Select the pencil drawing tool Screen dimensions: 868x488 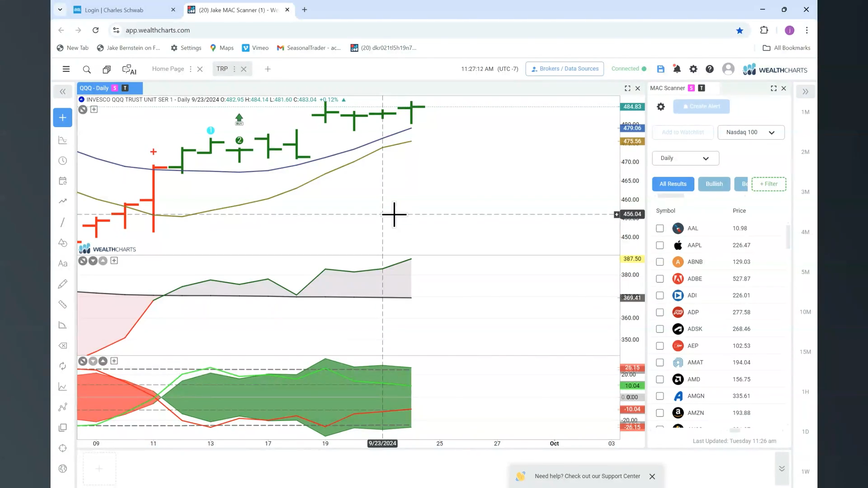(x=63, y=284)
